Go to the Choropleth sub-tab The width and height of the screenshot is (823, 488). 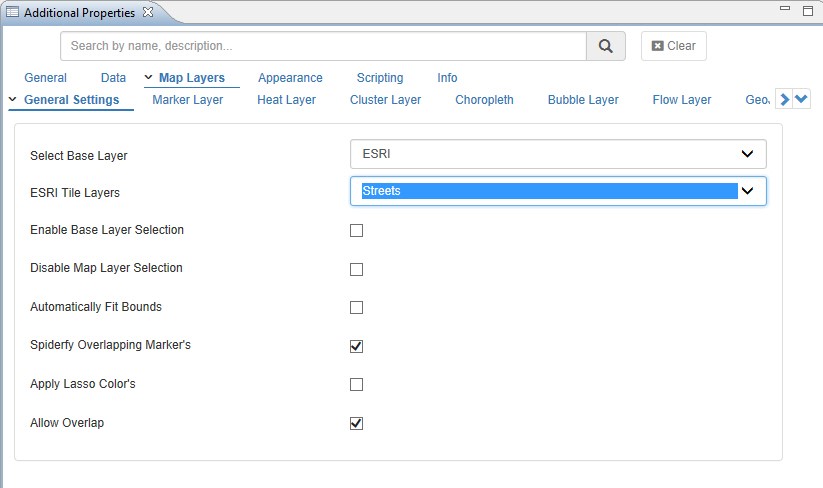tap(484, 100)
